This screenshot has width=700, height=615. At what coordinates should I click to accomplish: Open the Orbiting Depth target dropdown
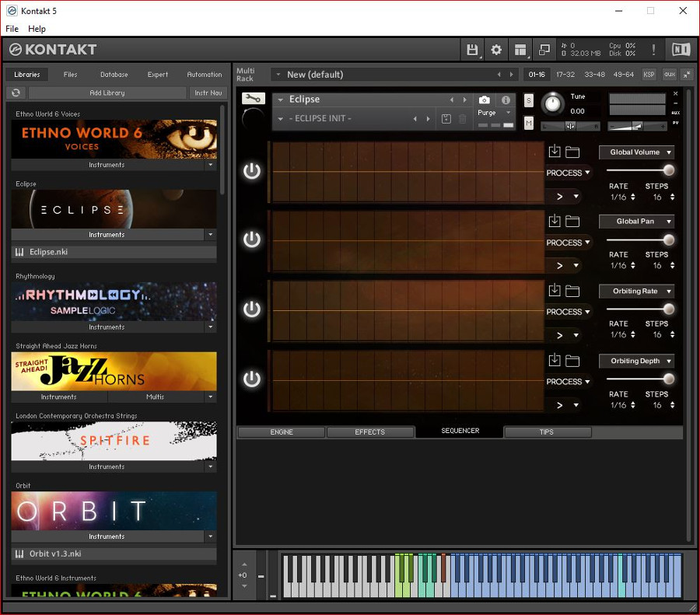636,361
